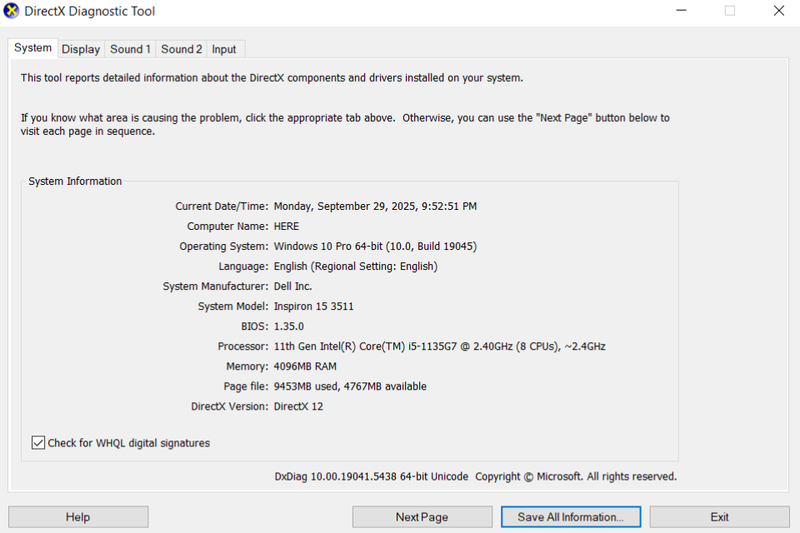The height and width of the screenshot is (533, 800).
Task: Click the Computer Name value HERE
Action: (x=286, y=226)
